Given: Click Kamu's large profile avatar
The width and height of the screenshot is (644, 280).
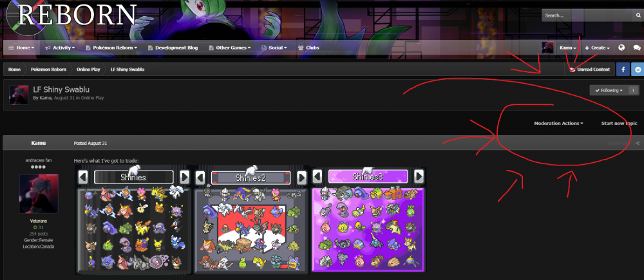Looking at the screenshot, I should (39, 194).
